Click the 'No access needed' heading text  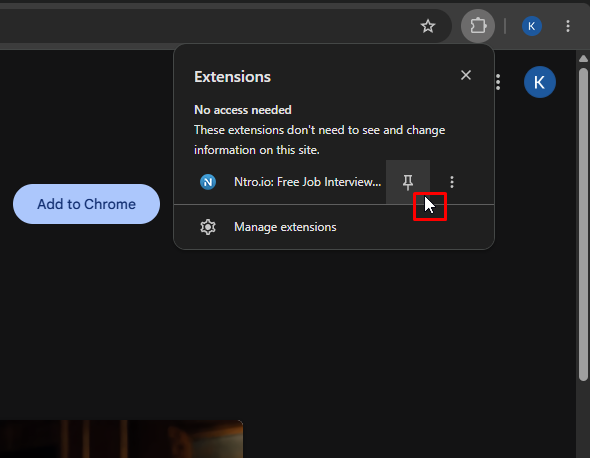coord(243,110)
